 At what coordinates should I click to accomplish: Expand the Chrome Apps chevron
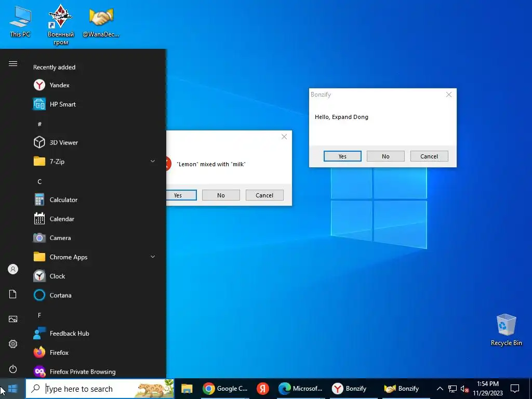(x=153, y=257)
